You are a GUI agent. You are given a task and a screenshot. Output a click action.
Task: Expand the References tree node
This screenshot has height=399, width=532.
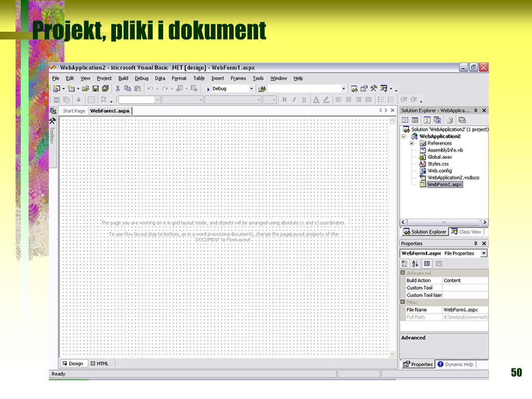pyautogui.click(x=411, y=143)
